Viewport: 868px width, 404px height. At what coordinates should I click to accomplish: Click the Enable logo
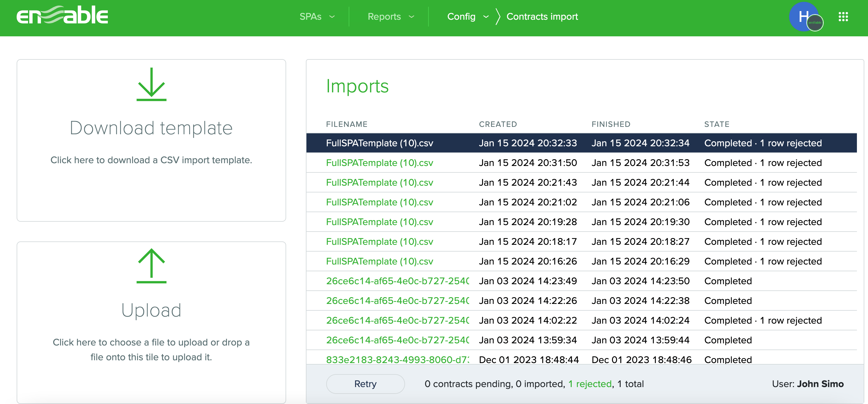coord(62,15)
